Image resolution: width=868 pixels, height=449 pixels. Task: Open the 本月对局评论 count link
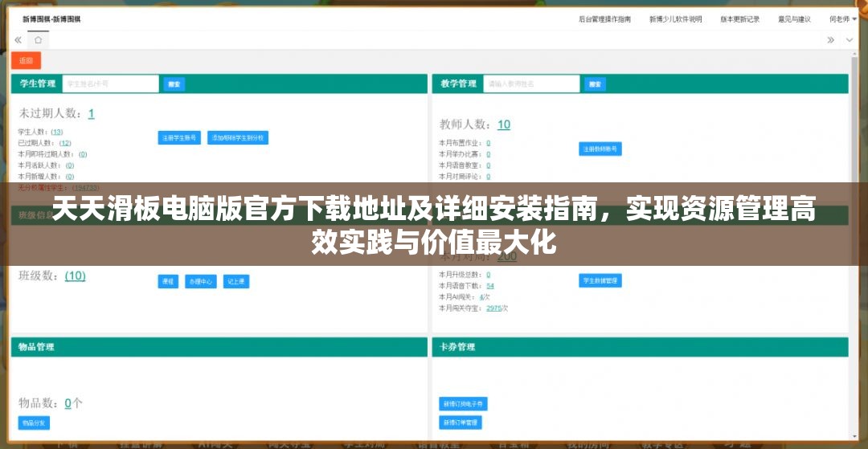pyautogui.click(x=489, y=177)
